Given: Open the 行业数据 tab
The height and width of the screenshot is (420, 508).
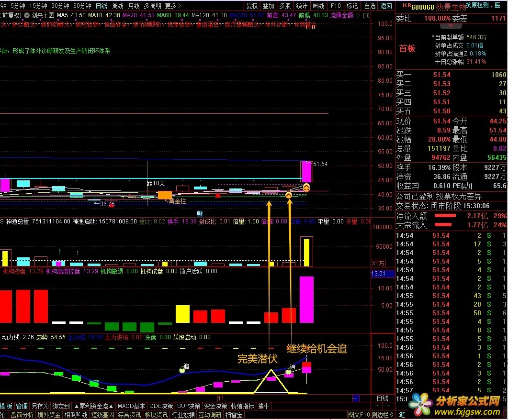Looking at the screenshot, I should click(183, 415).
